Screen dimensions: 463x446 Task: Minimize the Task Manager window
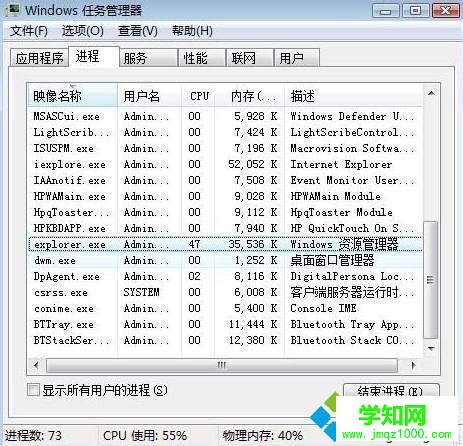point(386,11)
